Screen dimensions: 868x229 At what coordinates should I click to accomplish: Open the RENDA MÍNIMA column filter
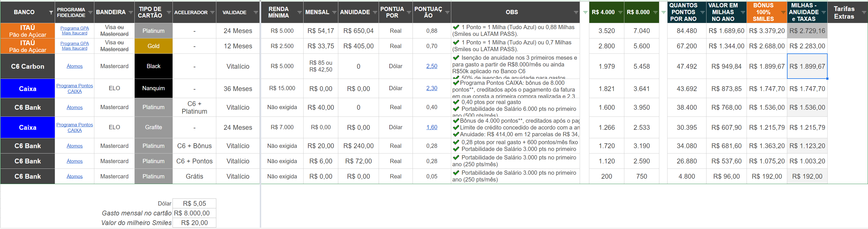pos(299,12)
